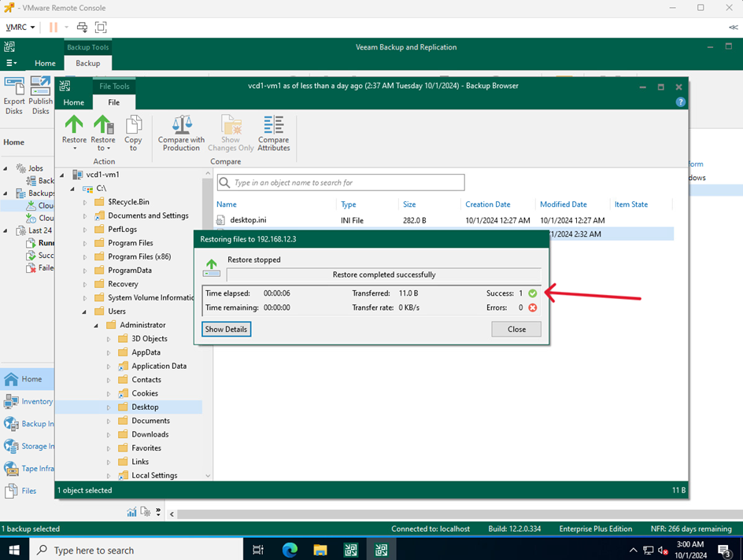This screenshot has width=743, height=560.
Task: Open Compare with Production tool
Action: coord(181,132)
